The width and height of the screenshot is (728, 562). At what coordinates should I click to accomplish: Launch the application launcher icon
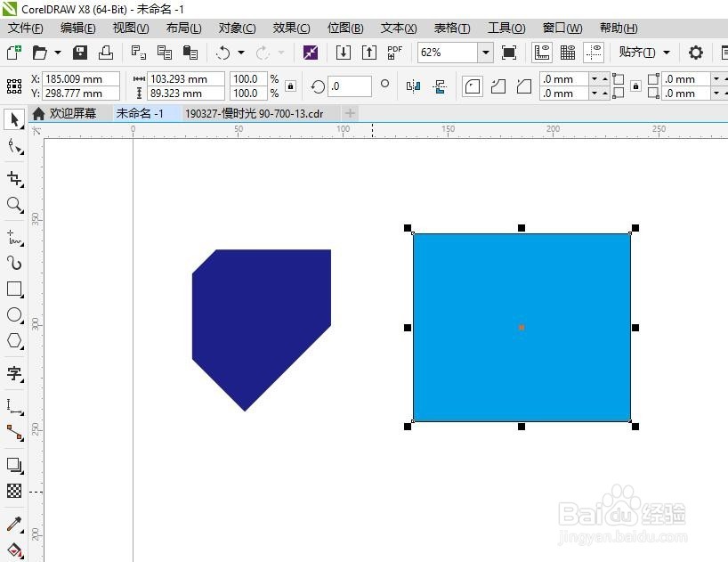point(310,53)
